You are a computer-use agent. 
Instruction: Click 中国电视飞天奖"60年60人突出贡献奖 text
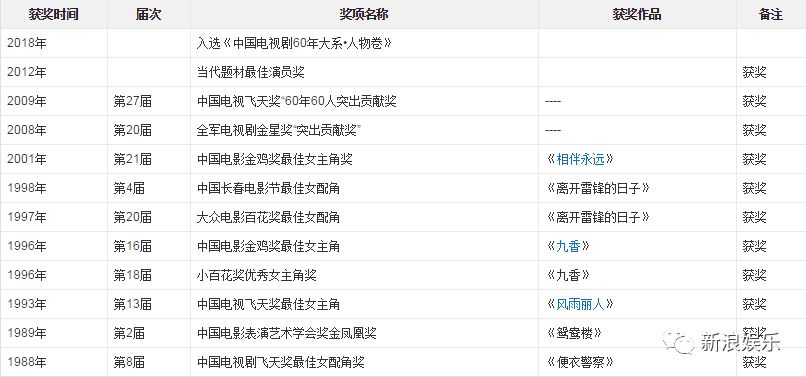pos(297,101)
